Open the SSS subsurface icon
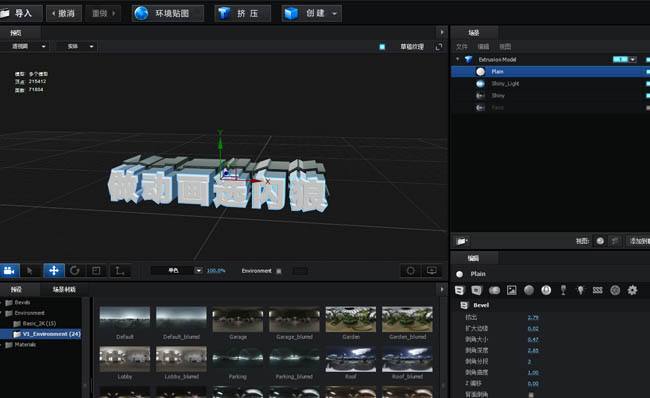 (597, 290)
